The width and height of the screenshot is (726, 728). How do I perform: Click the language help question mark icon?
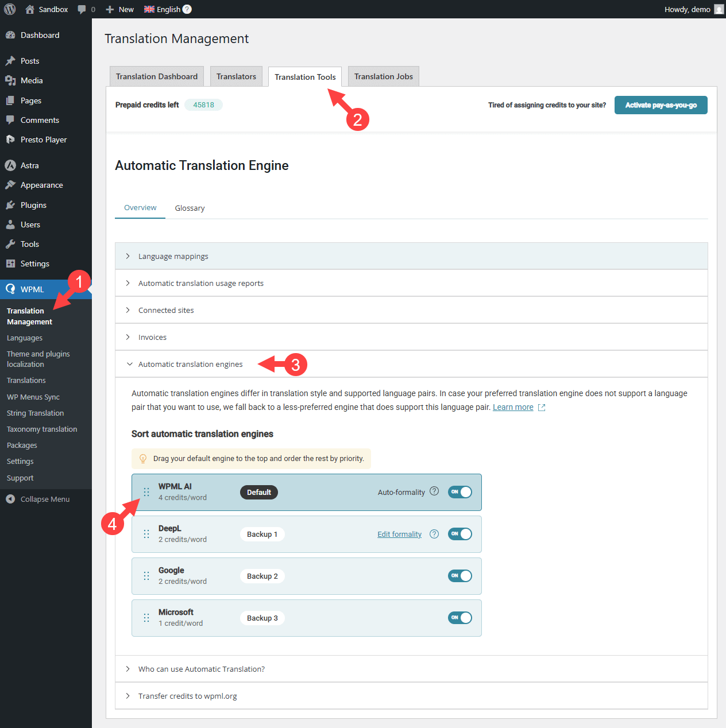(x=187, y=9)
